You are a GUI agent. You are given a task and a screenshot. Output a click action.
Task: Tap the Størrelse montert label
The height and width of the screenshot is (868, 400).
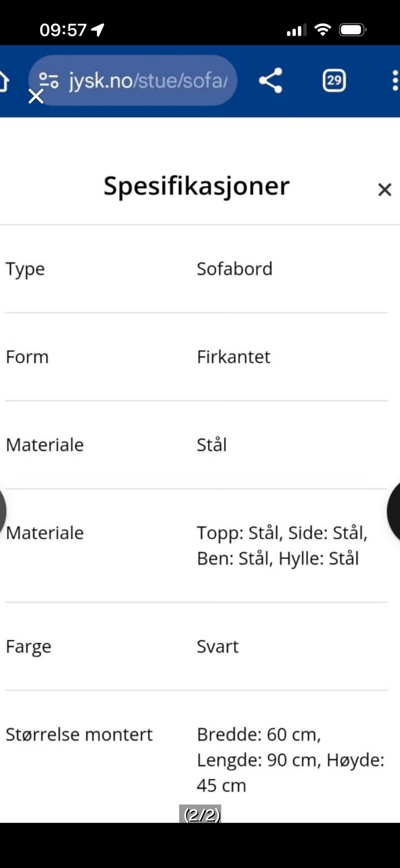[79, 735]
